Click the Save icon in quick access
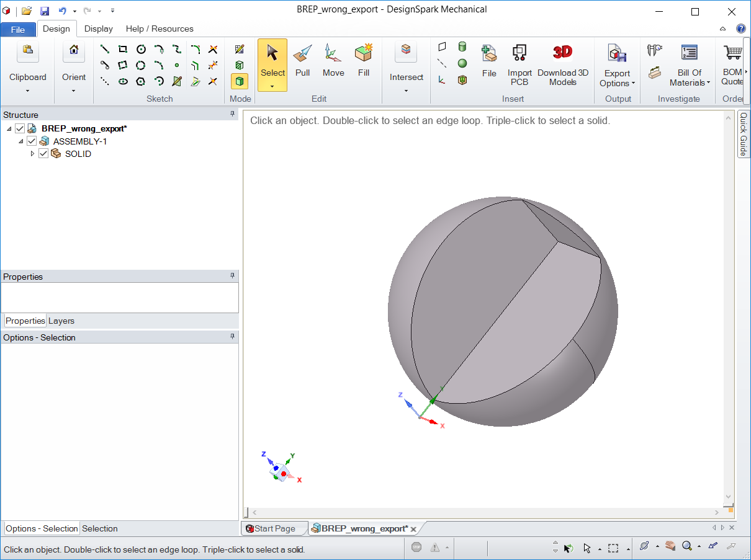 coord(45,11)
